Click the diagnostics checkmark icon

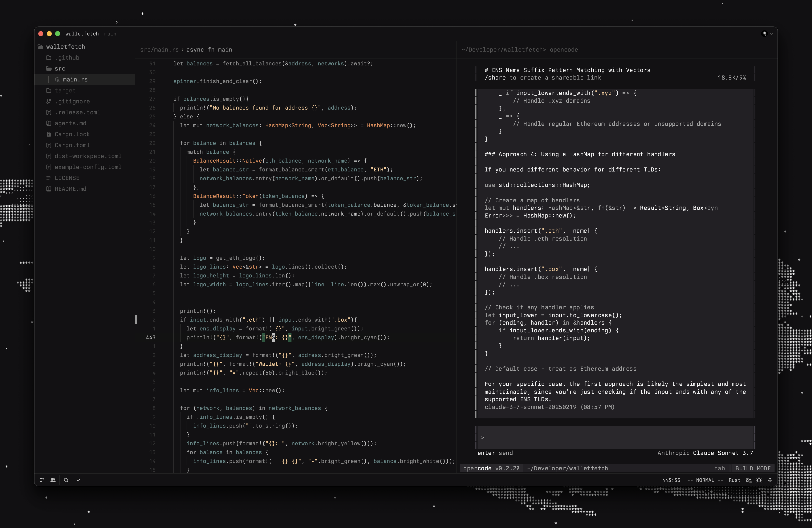pyautogui.click(x=79, y=480)
